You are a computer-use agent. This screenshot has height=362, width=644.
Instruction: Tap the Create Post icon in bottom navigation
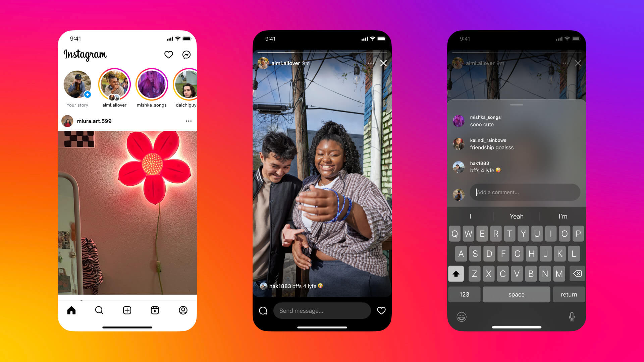[x=127, y=310]
